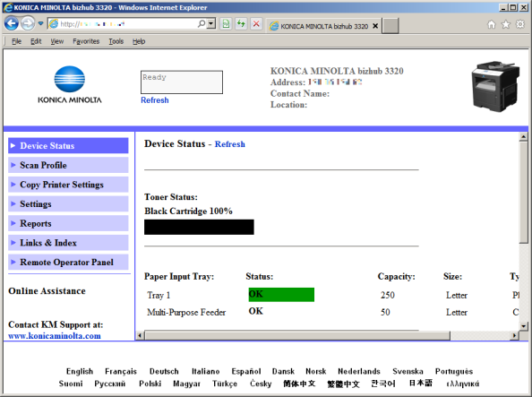Open Favorites with the star icon
532x397 pixels.
coord(505,24)
